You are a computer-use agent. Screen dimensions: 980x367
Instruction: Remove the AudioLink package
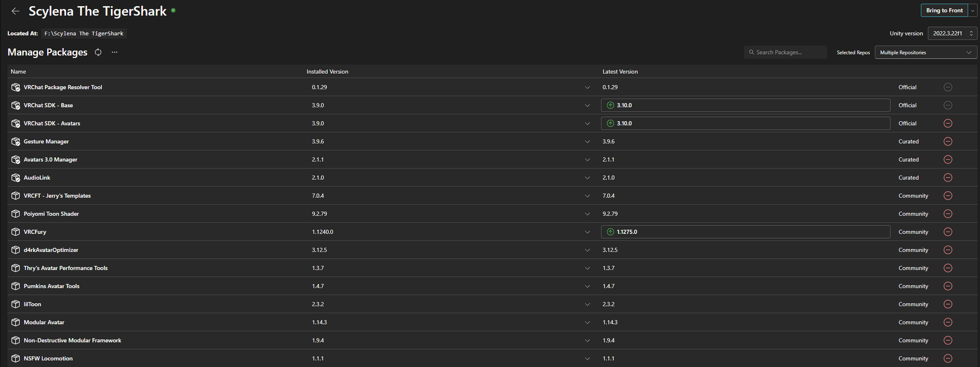[x=947, y=178]
